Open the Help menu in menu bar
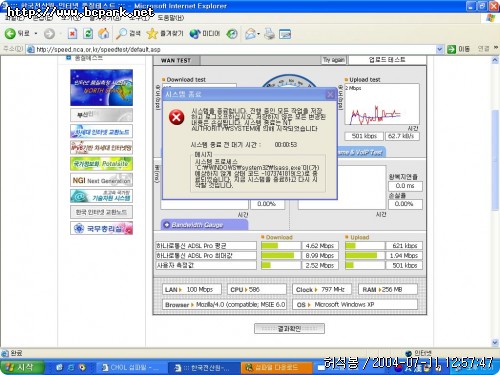Screen dimensions: 500x375 point(170,18)
